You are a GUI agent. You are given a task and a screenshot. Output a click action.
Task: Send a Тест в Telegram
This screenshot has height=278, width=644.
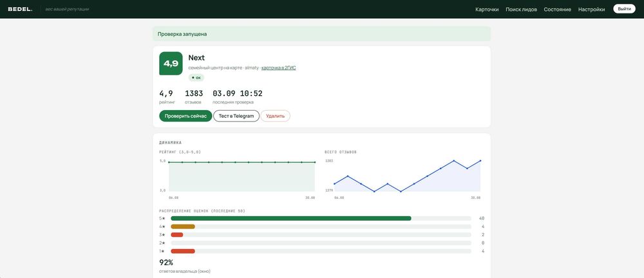pyautogui.click(x=236, y=116)
